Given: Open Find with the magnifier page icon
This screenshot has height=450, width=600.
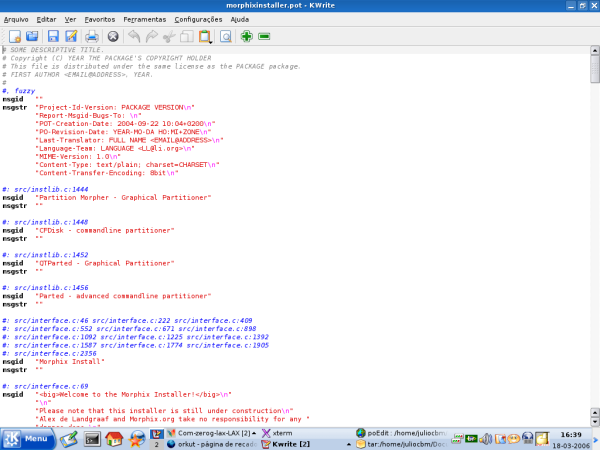Looking at the screenshot, I should coord(226,36).
